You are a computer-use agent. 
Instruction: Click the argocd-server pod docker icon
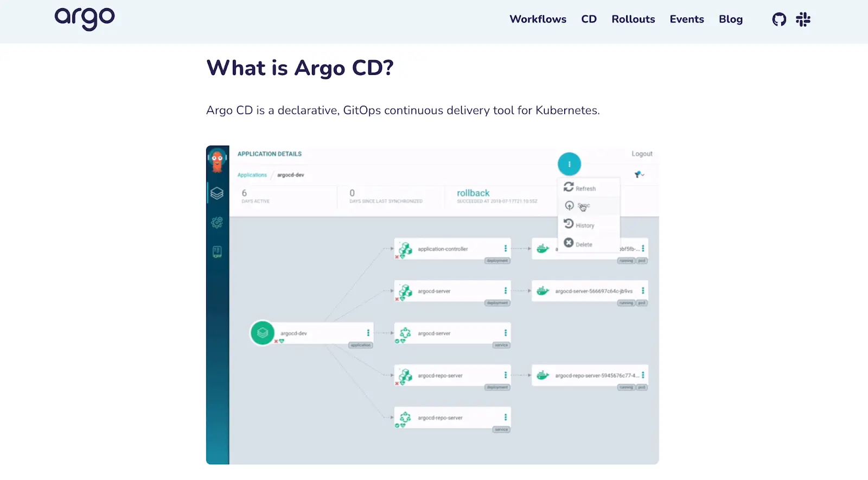click(542, 291)
